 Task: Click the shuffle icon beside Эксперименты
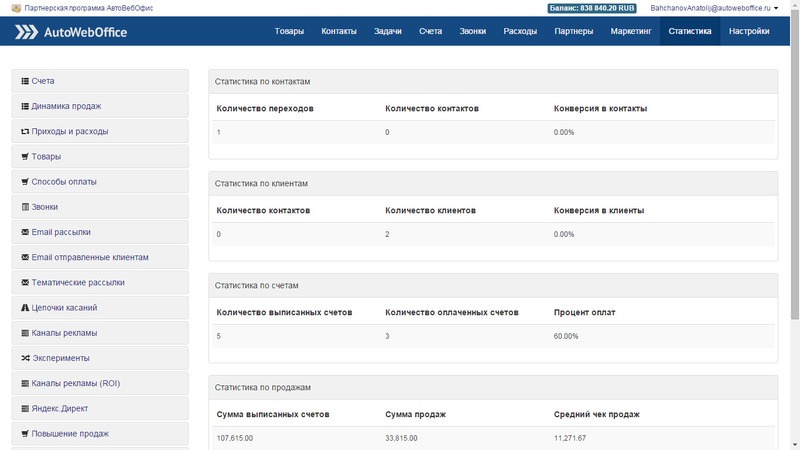click(x=26, y=358)
